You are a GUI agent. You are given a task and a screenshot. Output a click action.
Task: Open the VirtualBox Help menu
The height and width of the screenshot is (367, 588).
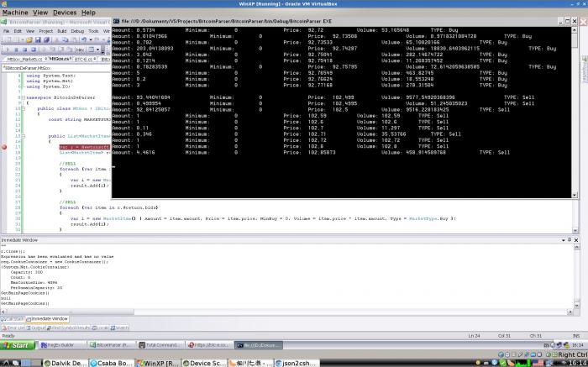[88, 13]
